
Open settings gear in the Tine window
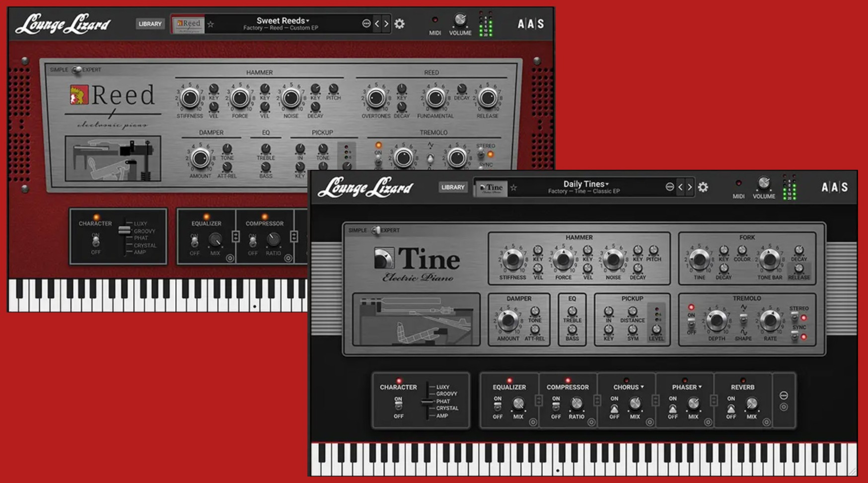click(x=703, y=187)
